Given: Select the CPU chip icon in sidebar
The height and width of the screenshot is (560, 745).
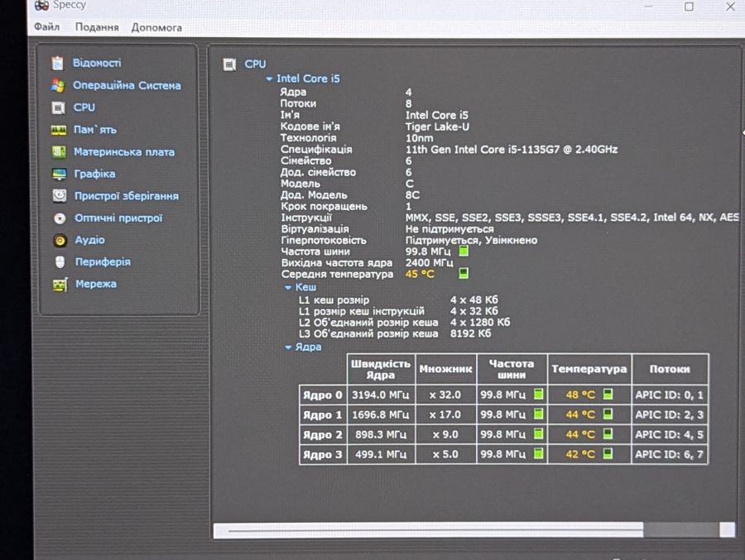Looking at the screenshot, I should [x=58, y=108].
